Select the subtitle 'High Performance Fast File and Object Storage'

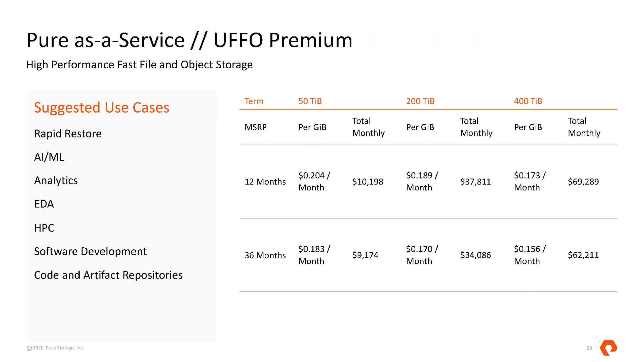[x=139, y=65]
